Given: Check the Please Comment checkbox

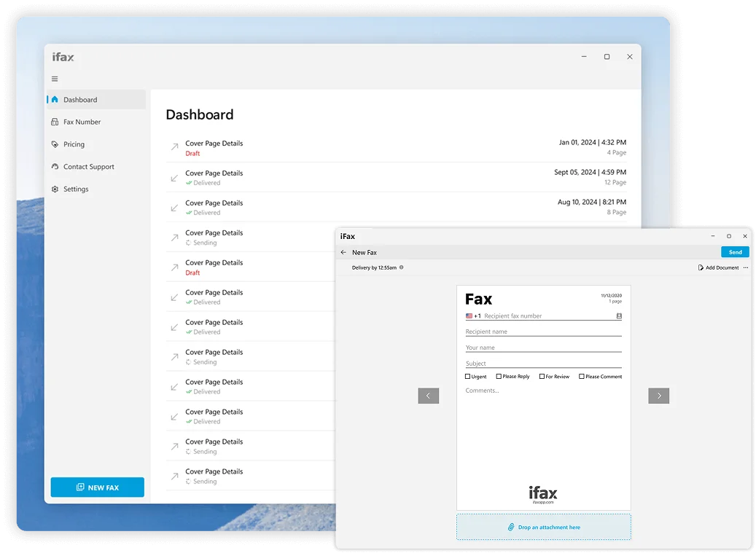Looking at the screenshot, I should (582, 377).
